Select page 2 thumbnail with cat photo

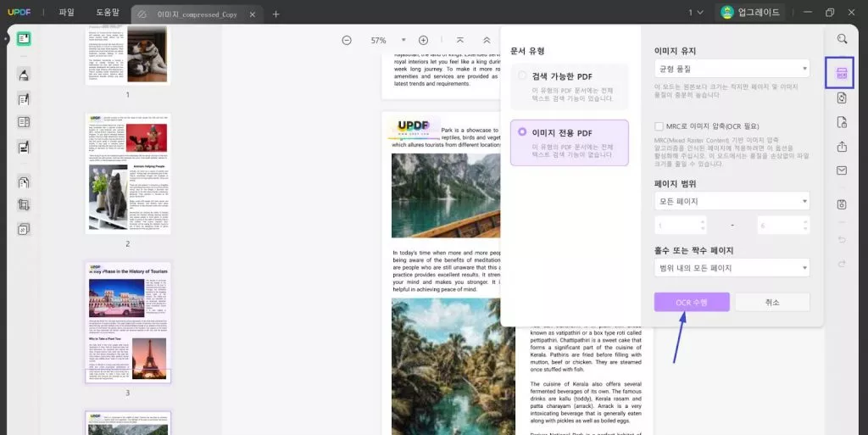(x=128, y=174)
